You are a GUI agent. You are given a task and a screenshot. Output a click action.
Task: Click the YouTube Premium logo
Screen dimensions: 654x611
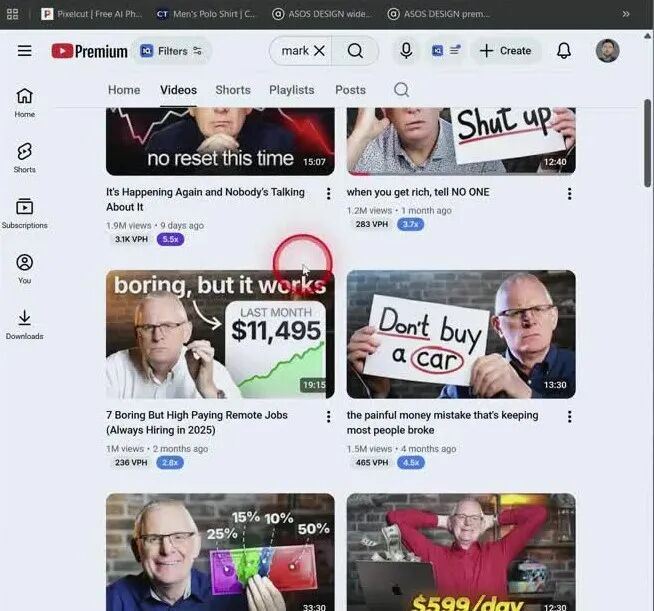(90, 51)
